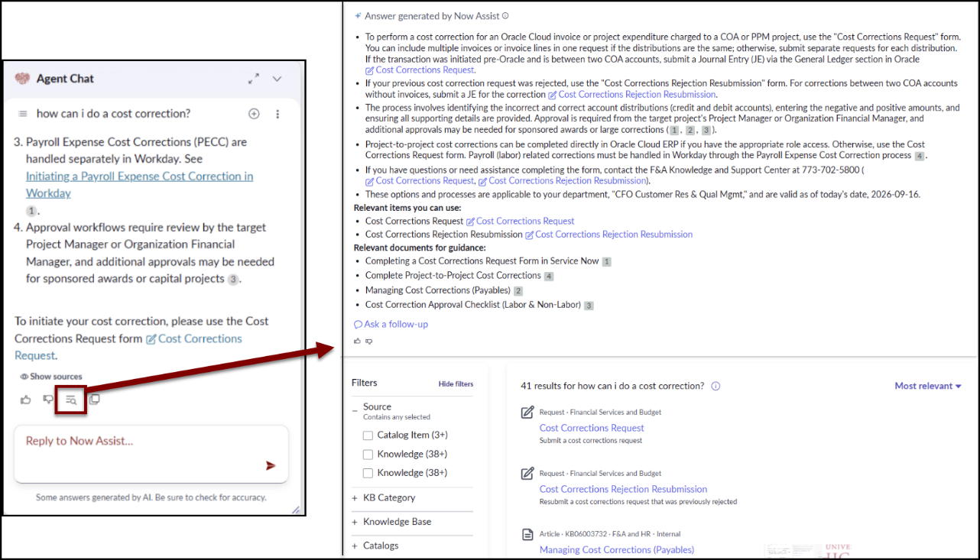This screenshot has height=560, width=980.
Task: Check the Catalog Item (3+) source filter
Action: [x=368, y=435]
